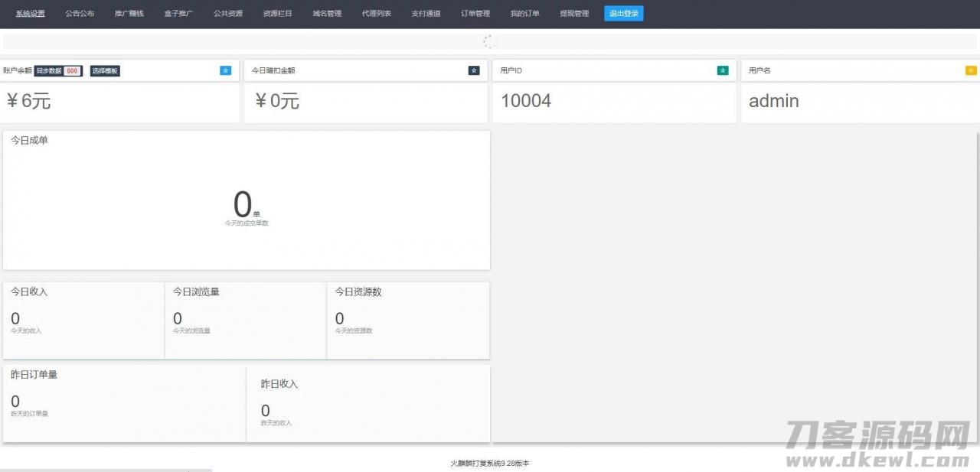This screenshot has width=980, height=472.
Task: View 提现管理 via the top navigation
Action: tap(573, 13)
